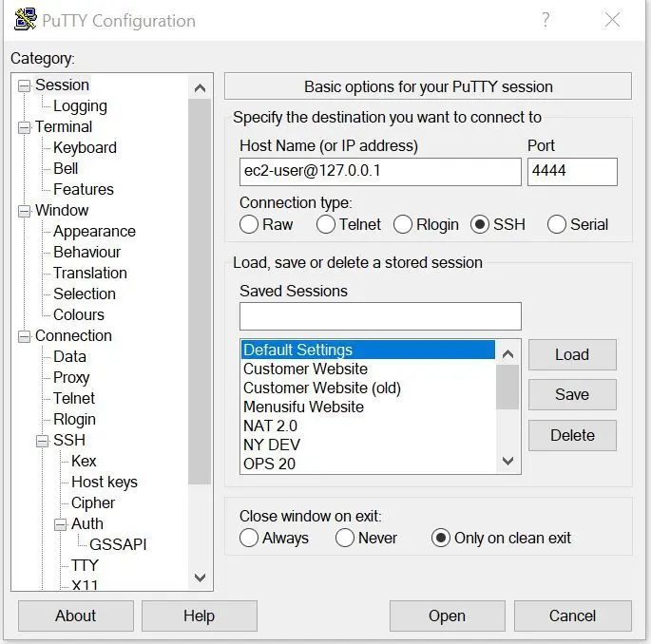This screenshot has width=651, height=644.
Task: Choose Only on clean exit option
Action: [441, 538]
